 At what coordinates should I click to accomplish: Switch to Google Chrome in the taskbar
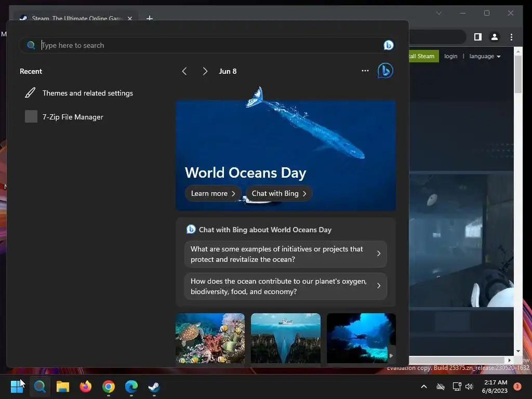click(109, 387)
